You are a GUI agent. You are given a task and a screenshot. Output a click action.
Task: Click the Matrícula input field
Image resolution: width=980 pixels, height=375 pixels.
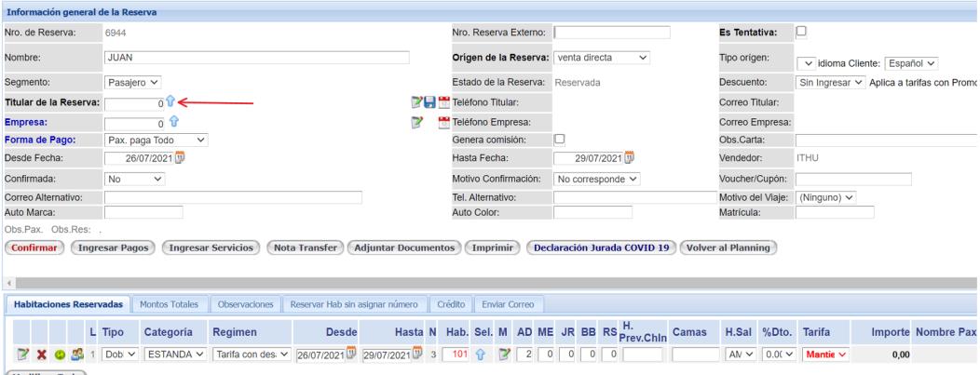[x=835, y=213]
